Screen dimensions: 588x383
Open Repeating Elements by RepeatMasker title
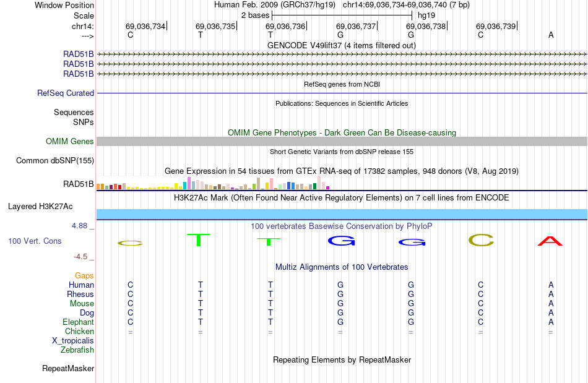tap(342, 359)
